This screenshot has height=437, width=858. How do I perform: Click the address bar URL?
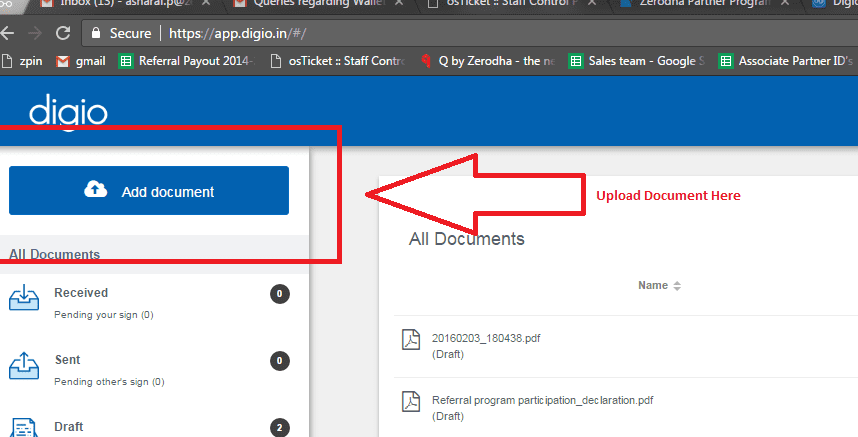tap(237, 33)
